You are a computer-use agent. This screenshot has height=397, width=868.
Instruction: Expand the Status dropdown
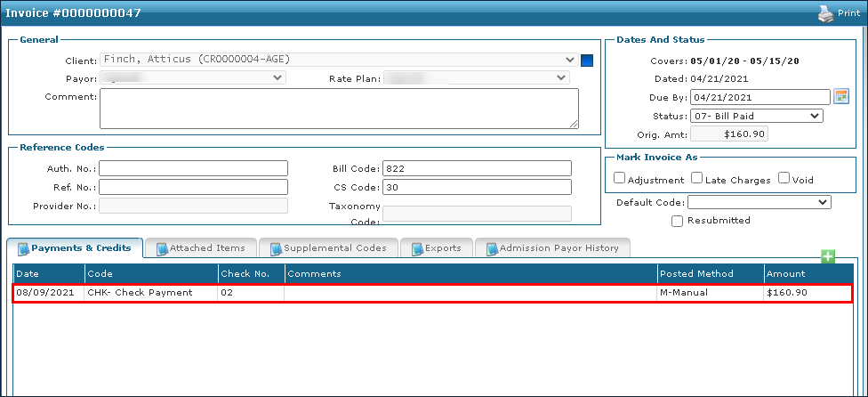click(x=756, y=116)
